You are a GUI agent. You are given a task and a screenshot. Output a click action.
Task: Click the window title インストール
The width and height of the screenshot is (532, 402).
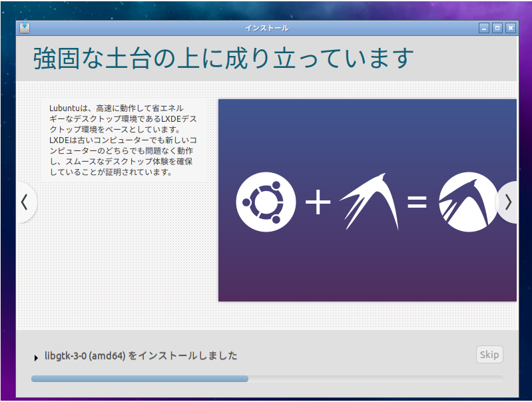[267, 28]
